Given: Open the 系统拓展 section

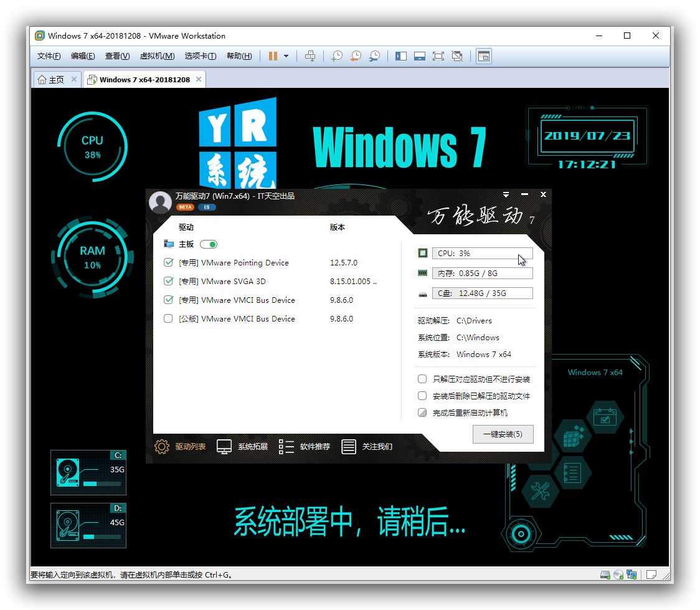Looking at the screenshot, I should pyautogui.click(x=253, y=447).
